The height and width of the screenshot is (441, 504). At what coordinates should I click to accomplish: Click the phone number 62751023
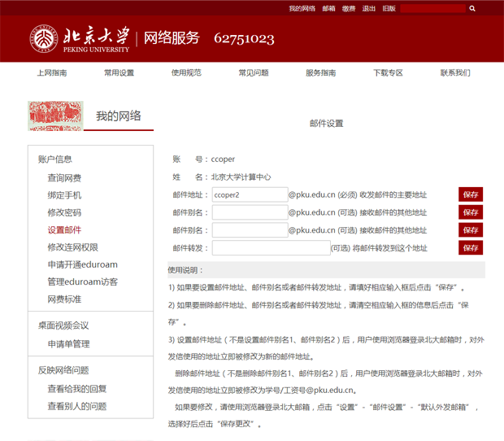[x=244, y=39]
